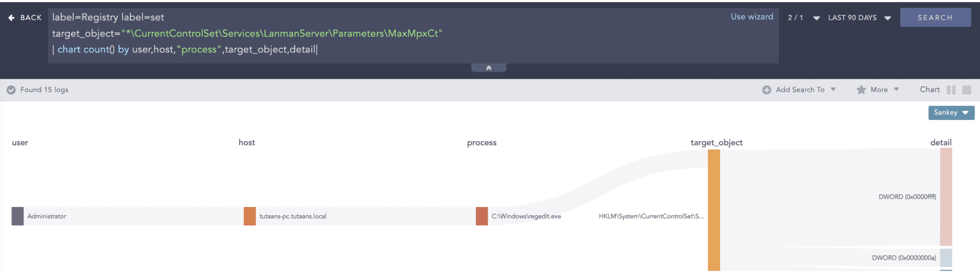Click the orange target_object Sankey bar
Screen dimensions: 980x273
(714, 210)
